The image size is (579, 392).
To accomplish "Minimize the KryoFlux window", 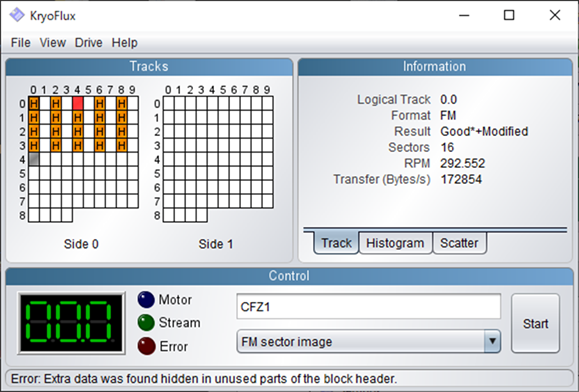I will pyautogui.click(x=464, y=15).
